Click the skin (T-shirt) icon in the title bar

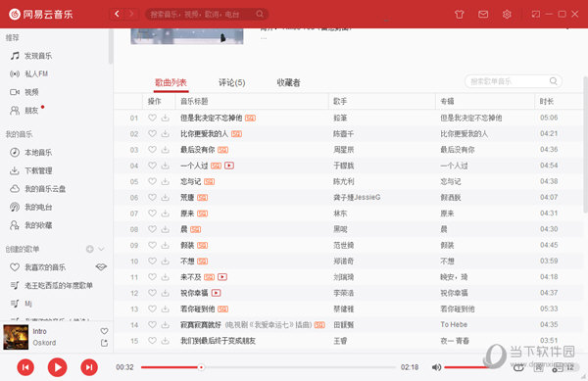[459, 15]
